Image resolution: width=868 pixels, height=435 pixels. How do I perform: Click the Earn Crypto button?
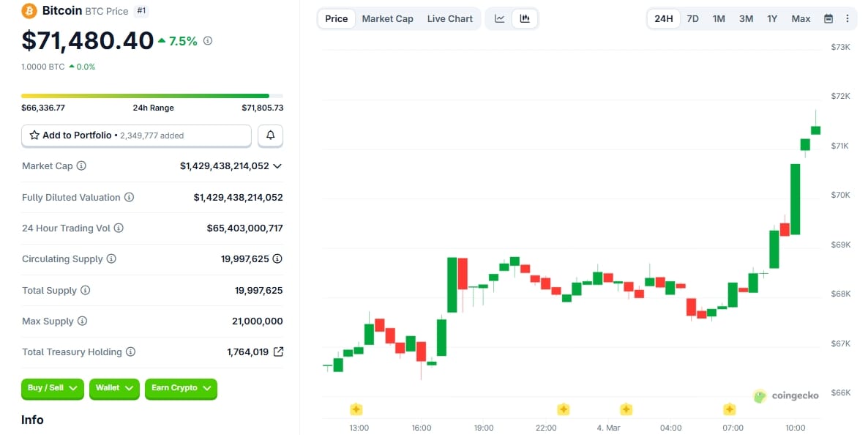click(181, 389)
